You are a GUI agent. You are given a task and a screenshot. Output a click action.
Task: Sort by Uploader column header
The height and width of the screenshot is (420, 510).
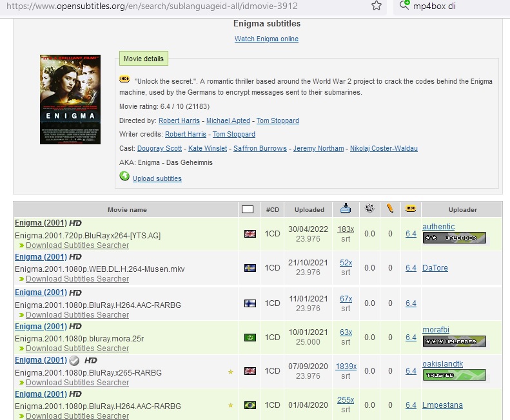pyautogui.click(x=463, y=209)
